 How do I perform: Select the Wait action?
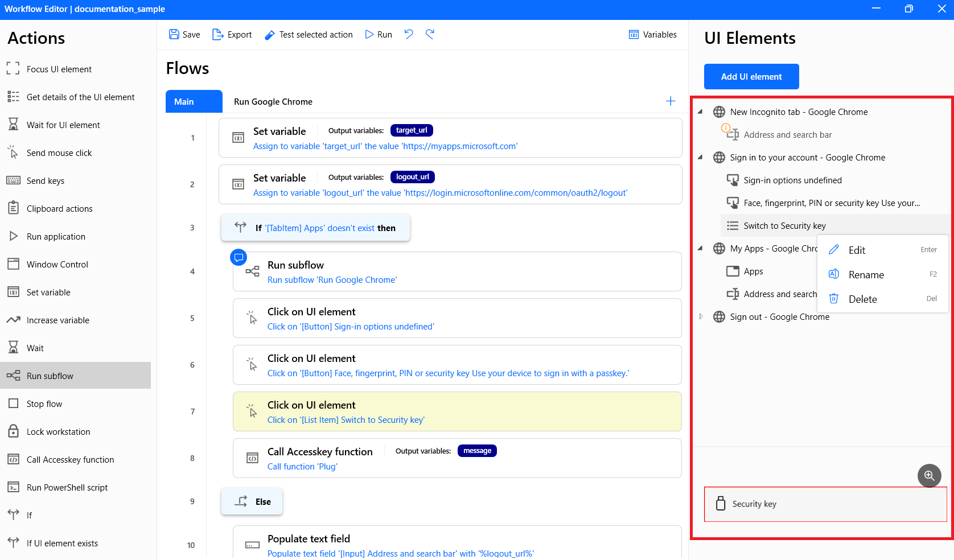(75, 348)
